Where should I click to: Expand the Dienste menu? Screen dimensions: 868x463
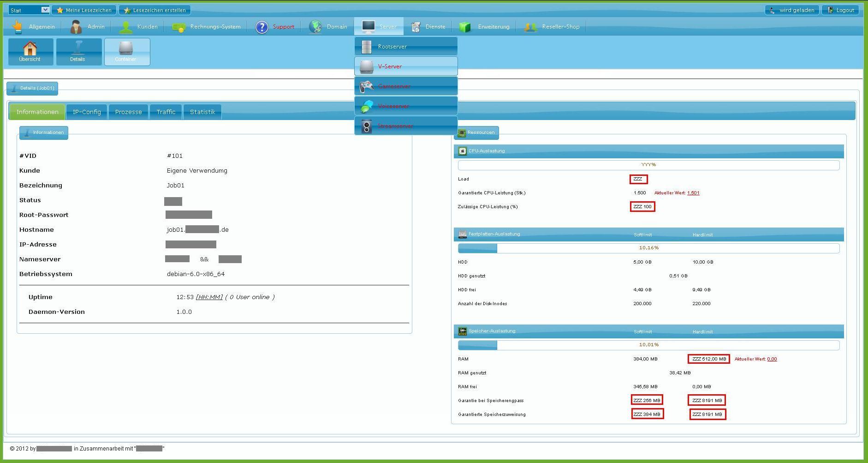[428, 27]
